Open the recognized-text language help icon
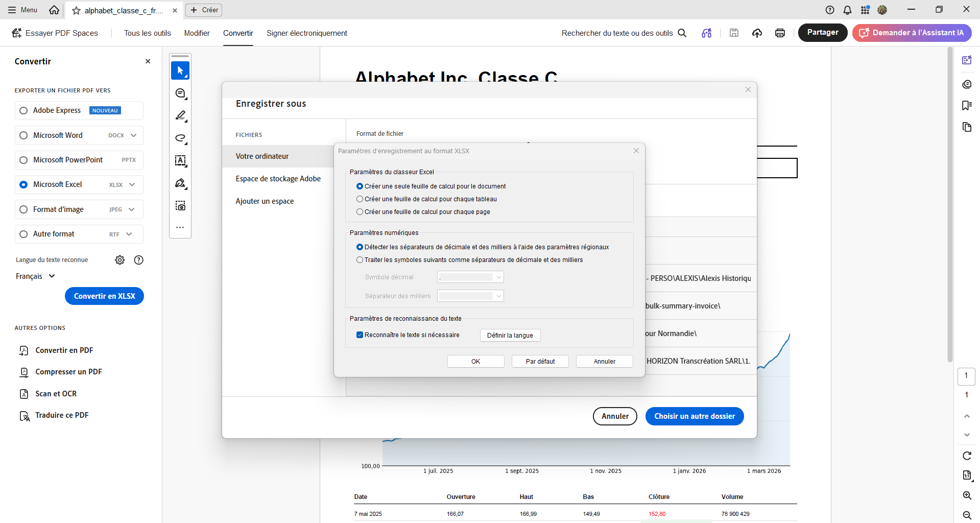980x523 pixels. click(138, 260)
